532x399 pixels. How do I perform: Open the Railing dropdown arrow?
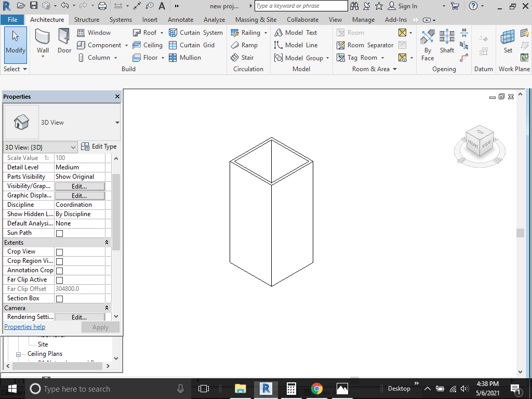(265, 33)
